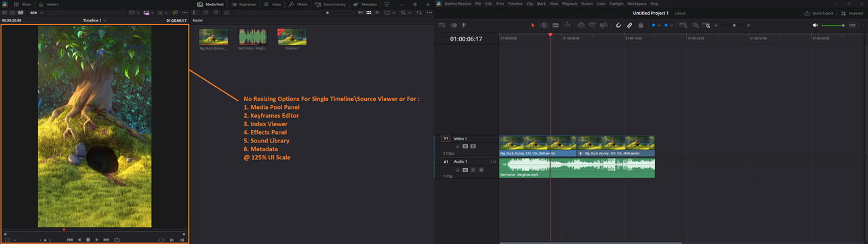Image resolution: width=868 pixels, height=244 pixels.
Task: Open the Trim menu
Action: 500,3
